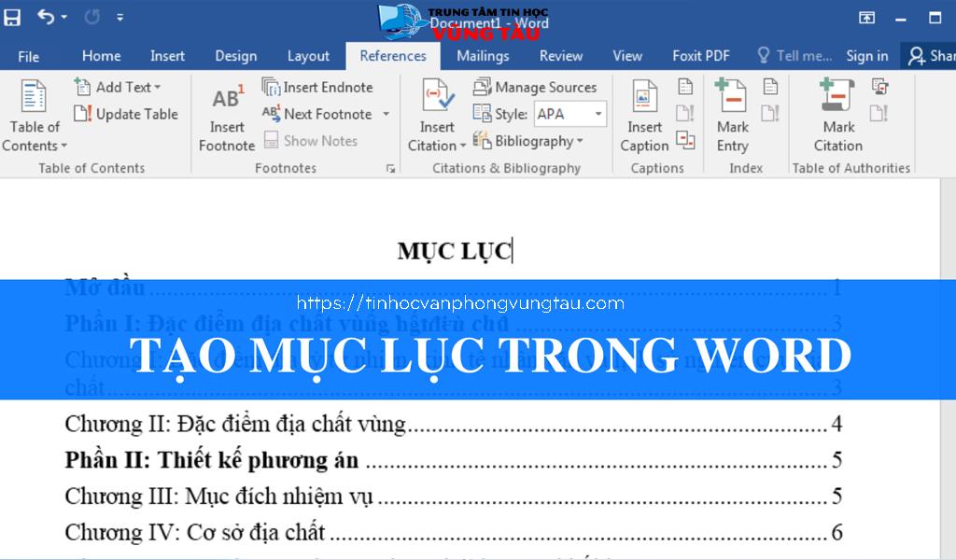
Task: Open the Ribbon Display Options icon
Action: tap(866, 18)
